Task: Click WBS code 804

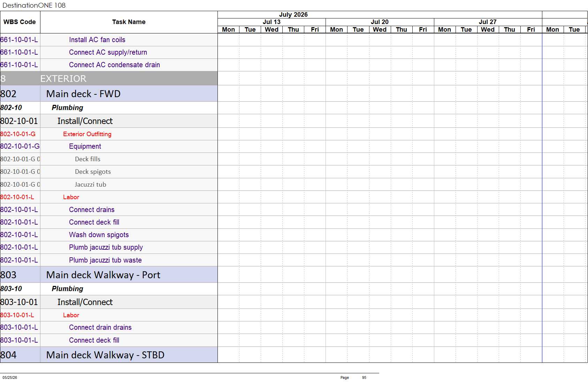Action: (8, 355)
